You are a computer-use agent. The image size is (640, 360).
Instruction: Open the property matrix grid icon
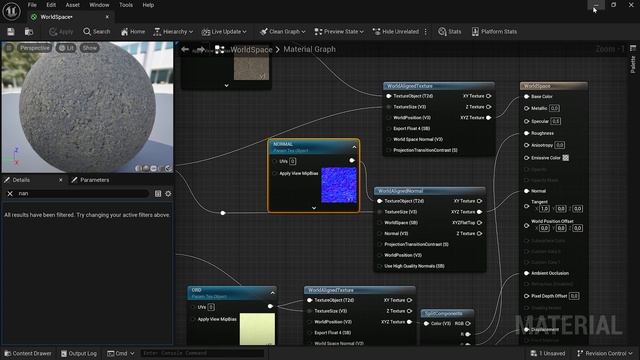(158, 193)
